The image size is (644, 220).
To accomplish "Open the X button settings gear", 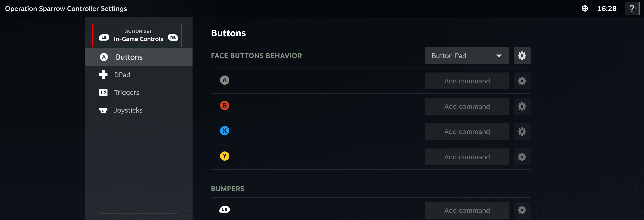I will 522,132.
